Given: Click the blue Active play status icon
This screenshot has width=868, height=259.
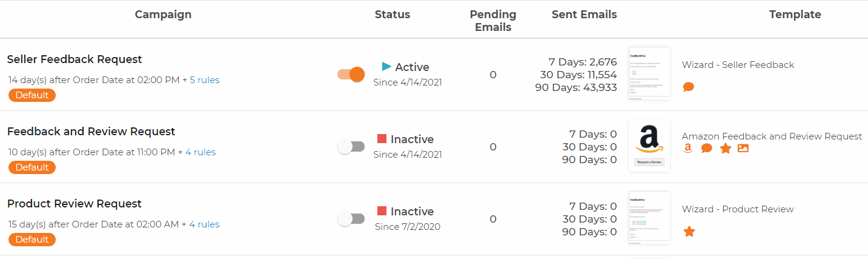Looking at the screenshot, I should click(386, 66).
